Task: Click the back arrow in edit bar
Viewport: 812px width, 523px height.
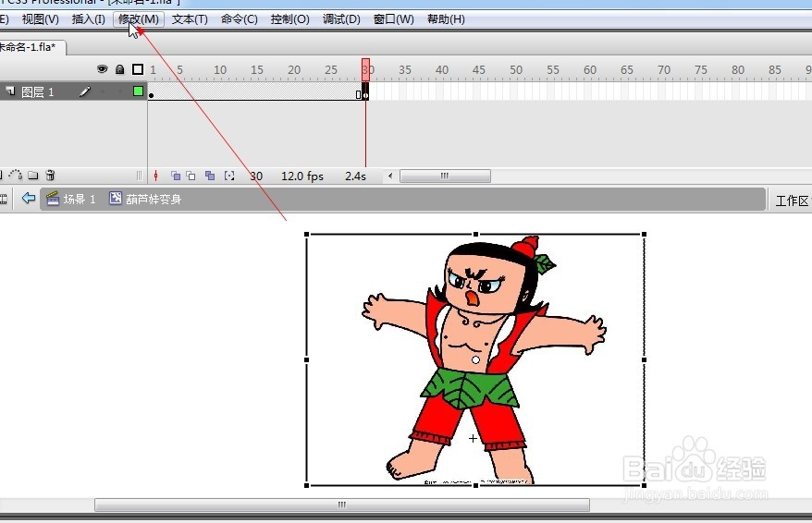Action: [x=29, y=198]
